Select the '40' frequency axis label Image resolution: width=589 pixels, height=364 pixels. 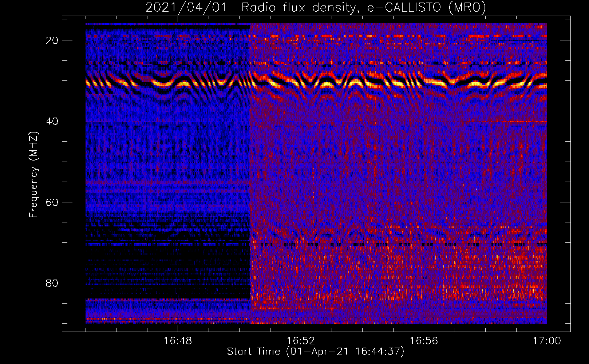coord(52,121)
